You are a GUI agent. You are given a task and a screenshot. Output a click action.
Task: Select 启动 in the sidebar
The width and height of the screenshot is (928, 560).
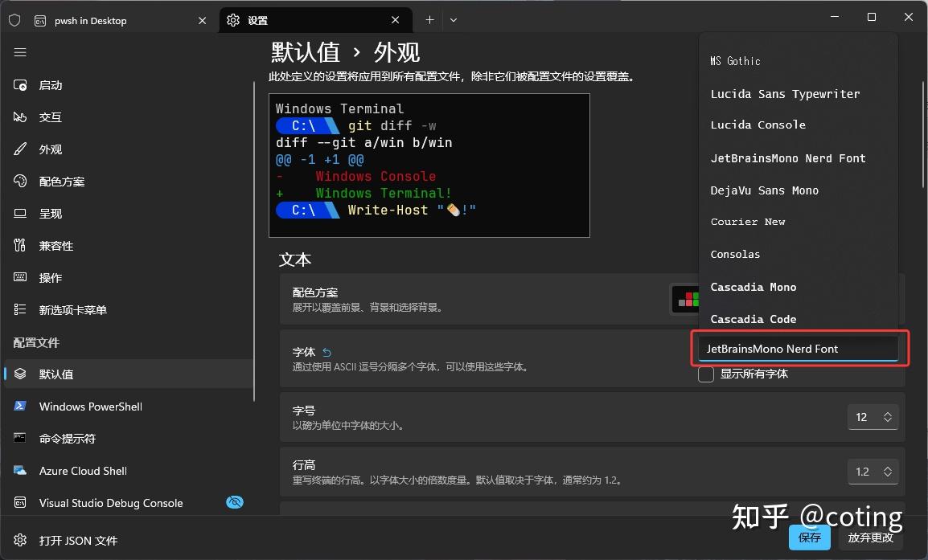(x=128, y=85)
